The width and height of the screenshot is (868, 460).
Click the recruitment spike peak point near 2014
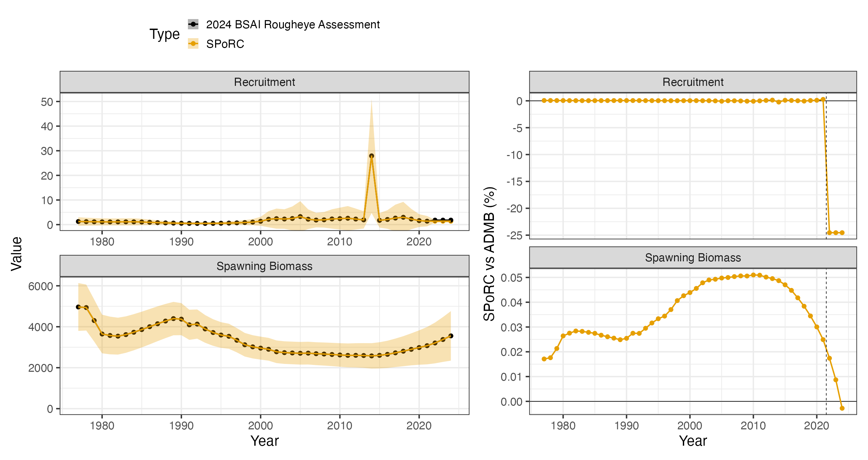tap(371, 156)
